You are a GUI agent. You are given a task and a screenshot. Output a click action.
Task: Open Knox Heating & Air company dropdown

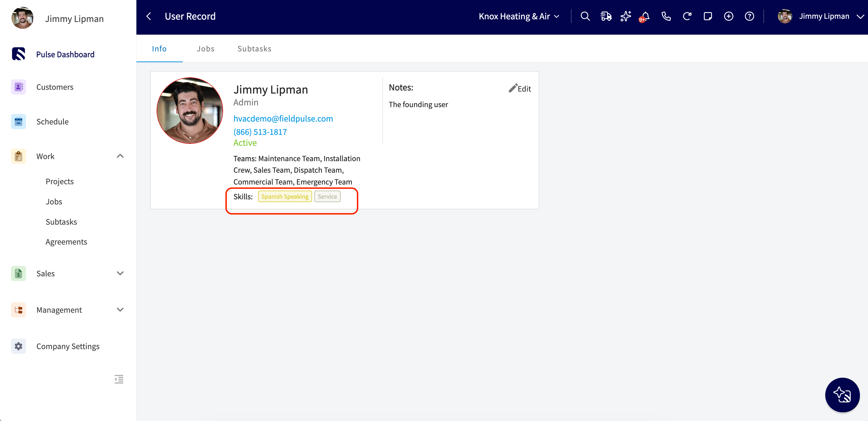[519, 16]
